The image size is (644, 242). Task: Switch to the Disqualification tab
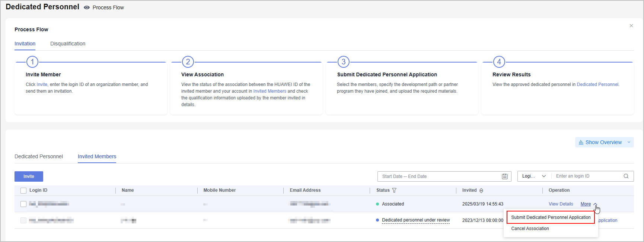[x=68, y=44]
